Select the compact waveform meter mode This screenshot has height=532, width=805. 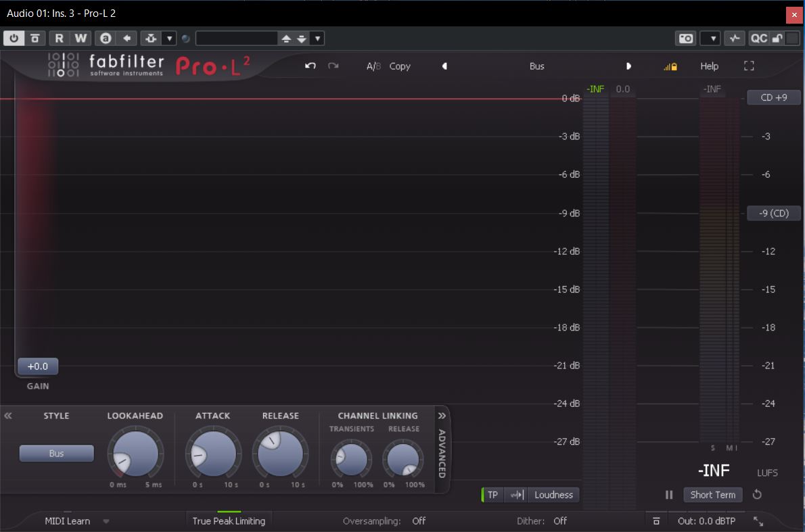516,495
